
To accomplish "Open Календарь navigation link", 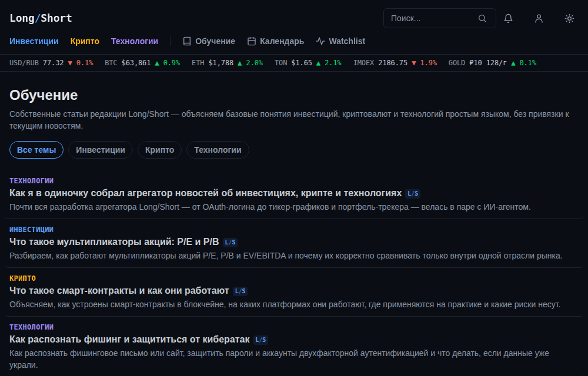I will [x=276, y=41].
